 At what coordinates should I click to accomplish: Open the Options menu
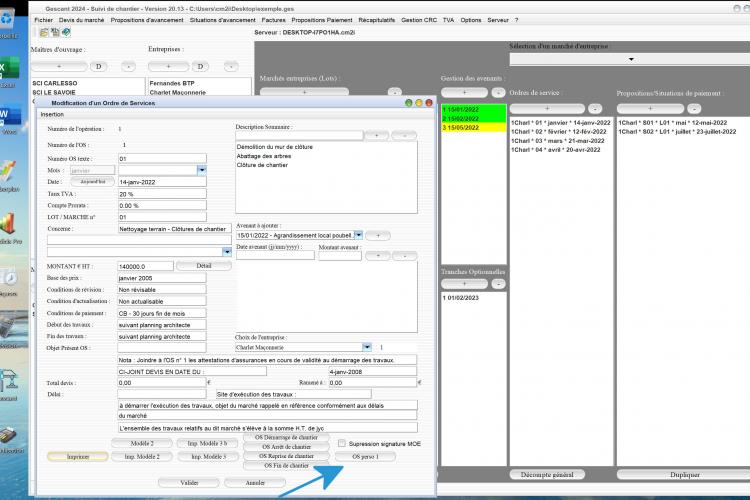point(471,20)
